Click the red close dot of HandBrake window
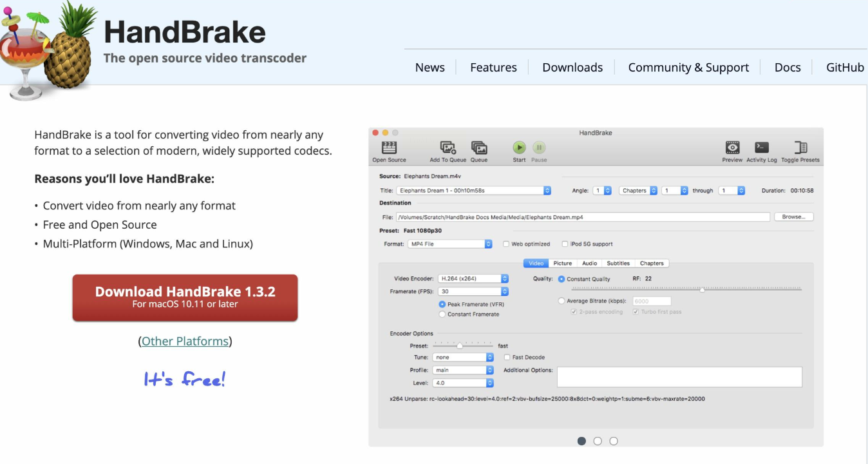The image size is (868, 464). point(376,132)
